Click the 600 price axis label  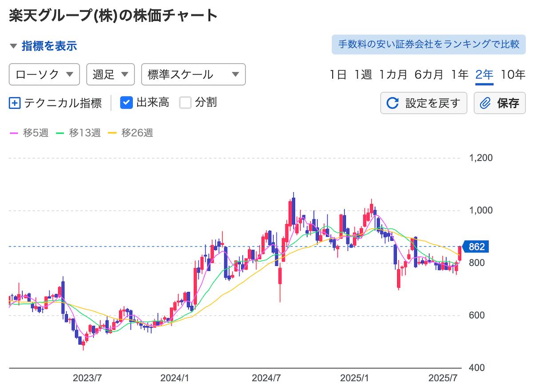[477, 315]
